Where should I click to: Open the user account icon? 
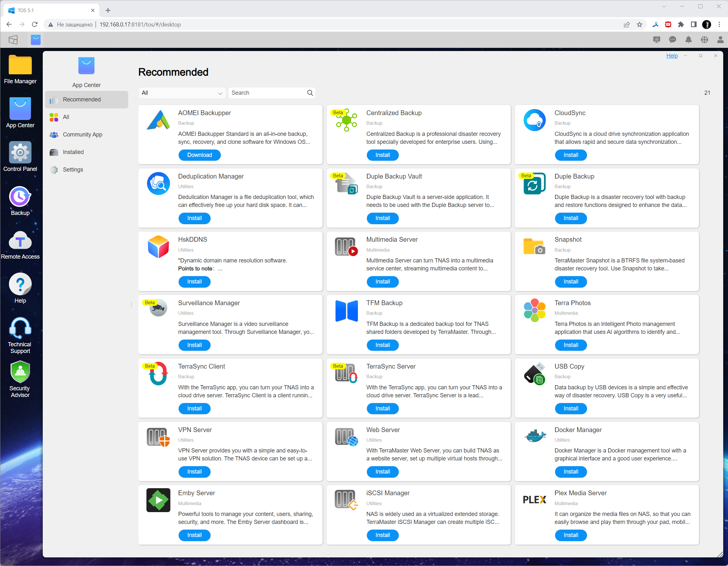pos(720,40)
